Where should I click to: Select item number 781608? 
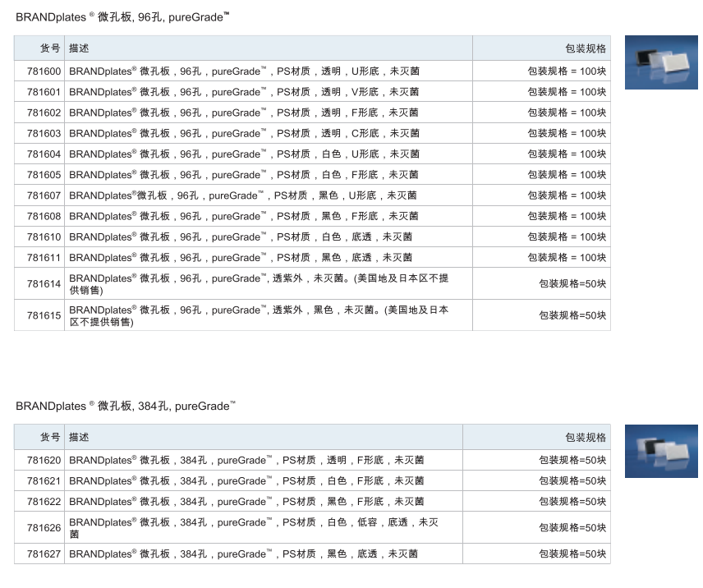click(44, 216)
